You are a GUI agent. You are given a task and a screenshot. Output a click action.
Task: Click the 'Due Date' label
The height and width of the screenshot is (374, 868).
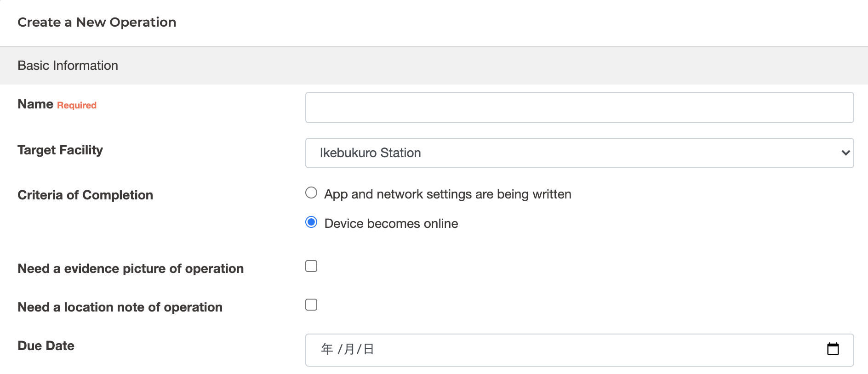(46, 346)
